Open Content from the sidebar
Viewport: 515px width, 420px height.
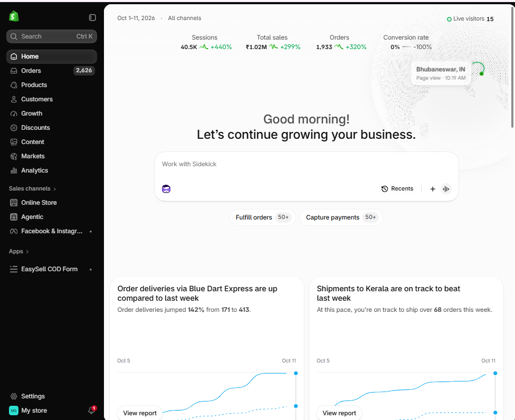(x=52, y=142)
